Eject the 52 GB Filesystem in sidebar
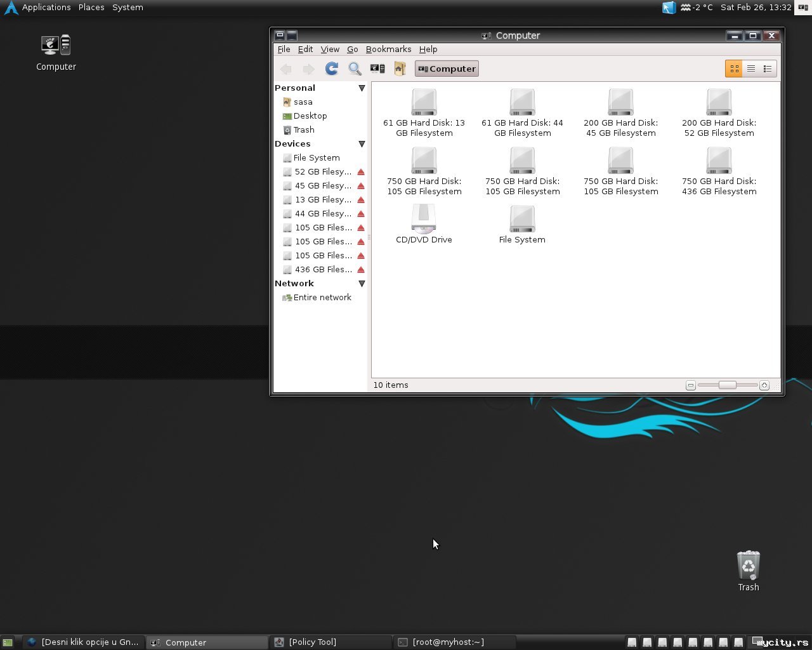Image resolution: width=812 pixels, height=650 pixels. click(x=361, y=172)
